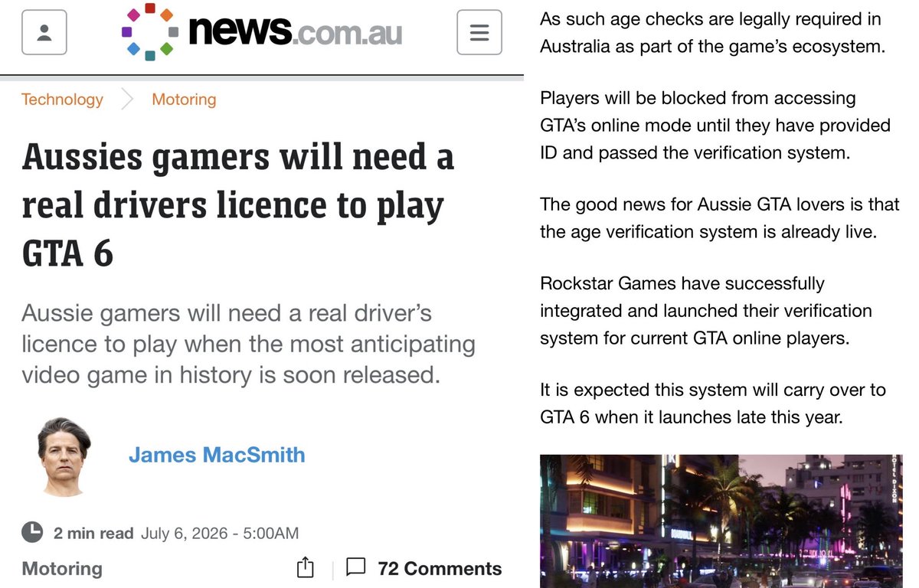Click the breadcrumb chevron separator arrow

pyautogui.click(x=127, y=100)
